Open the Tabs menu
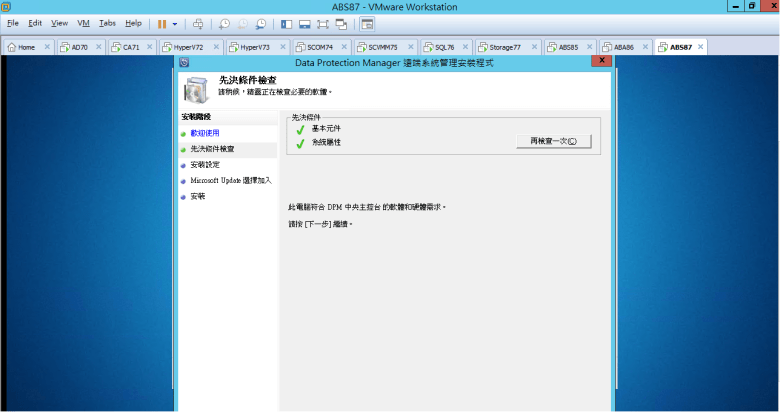The width and height of the screenshot is (780, 412). pyautogui.click(x=107, y=23)
